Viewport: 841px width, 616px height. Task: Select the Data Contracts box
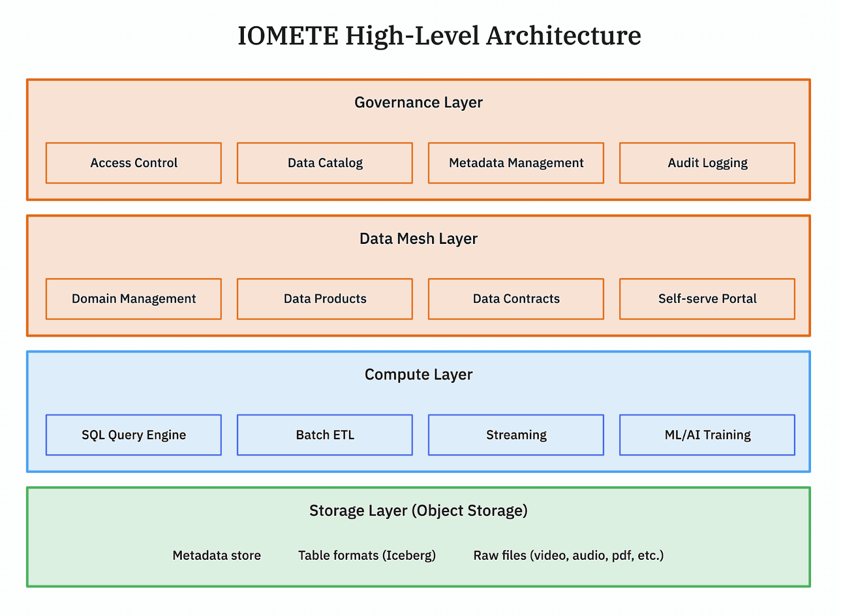(x=516, y=299)
